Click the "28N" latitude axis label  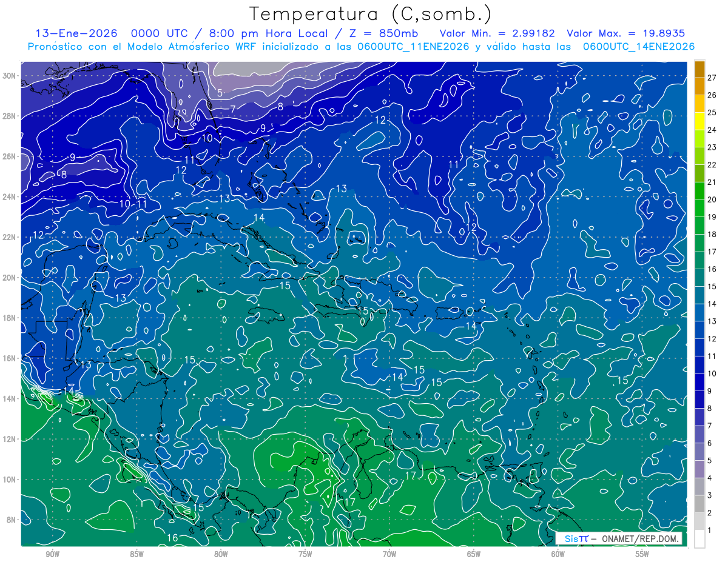click(x=10, y=116)
